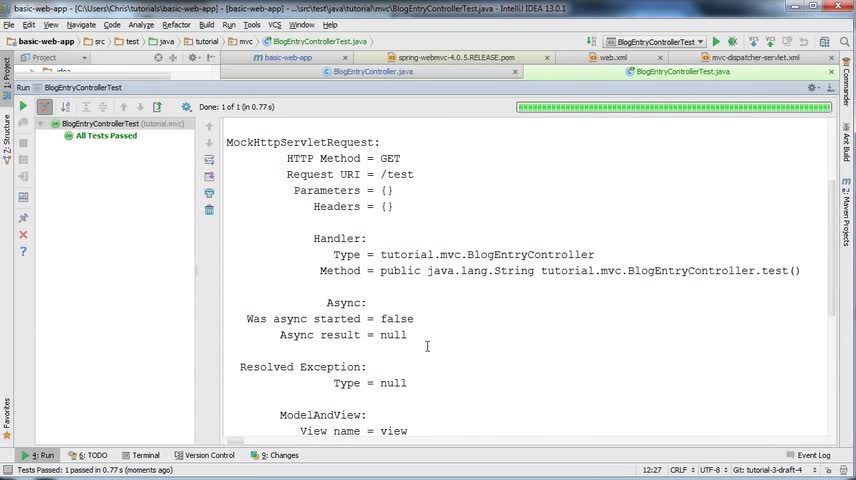Viewport: 856px width, 480px height.
Task: Open the VCS menu
Action: [275, 25]
